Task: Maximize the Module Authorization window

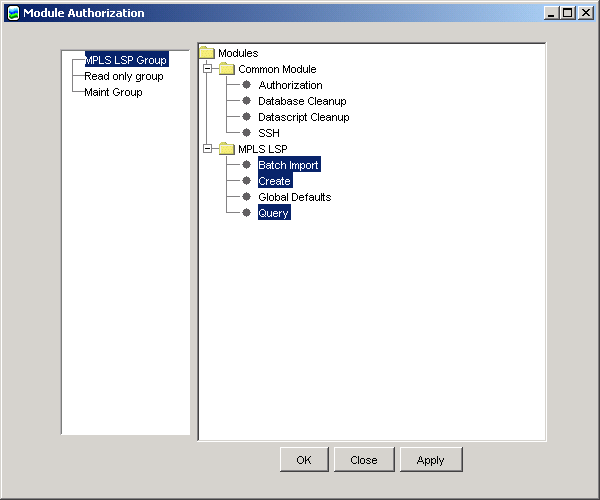Action: coord(568,13)
